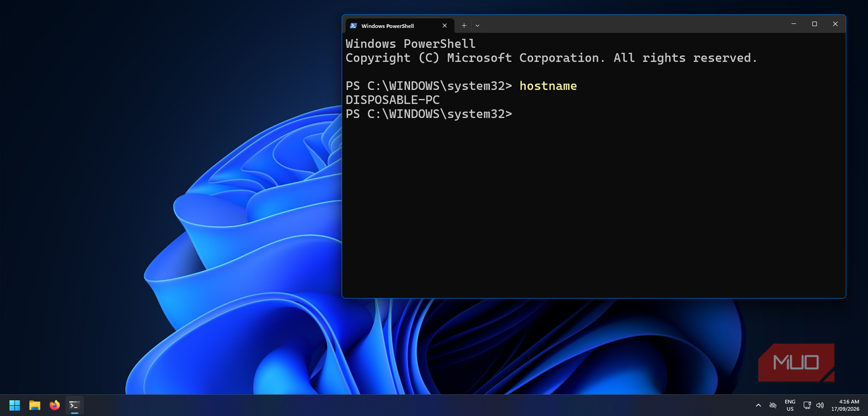Screen dimensions: 868x416
Task: Open a new terminal tab
Action: pyautogui.click(x=464, y=26)
